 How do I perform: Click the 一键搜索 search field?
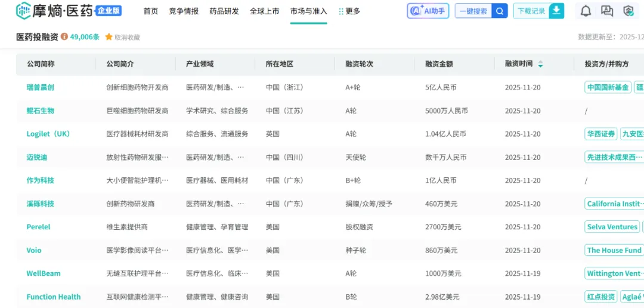pos(473,11)
